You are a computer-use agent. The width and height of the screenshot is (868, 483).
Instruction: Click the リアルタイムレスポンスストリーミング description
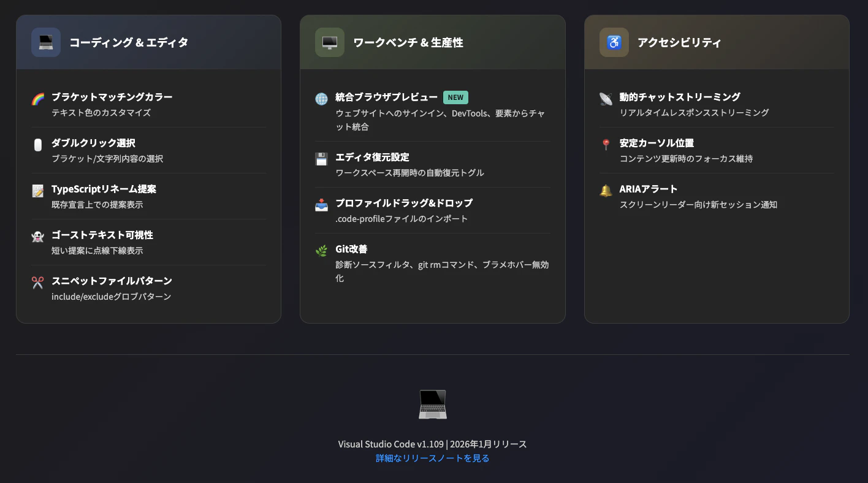(x=694, y=113)
